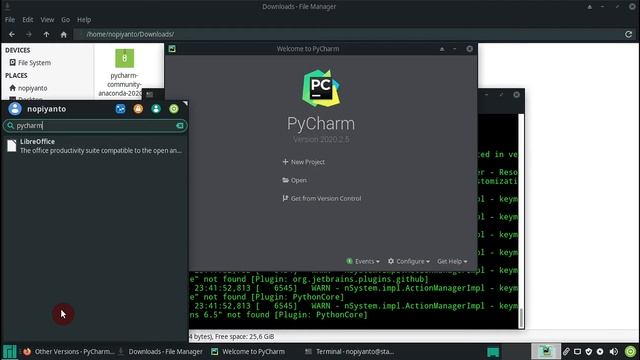
Task: Select File System in Devices sidebar
Action: click(30, 63)
